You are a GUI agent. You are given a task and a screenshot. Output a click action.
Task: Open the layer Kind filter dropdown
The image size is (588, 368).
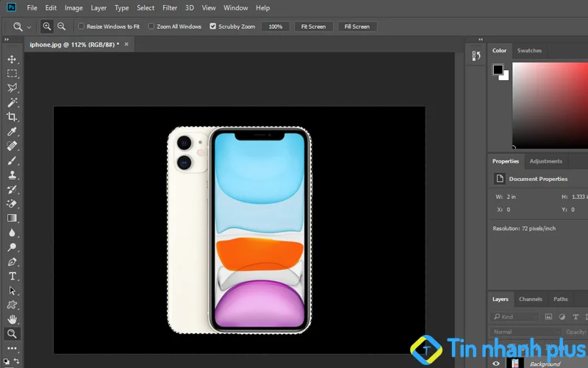515,316
